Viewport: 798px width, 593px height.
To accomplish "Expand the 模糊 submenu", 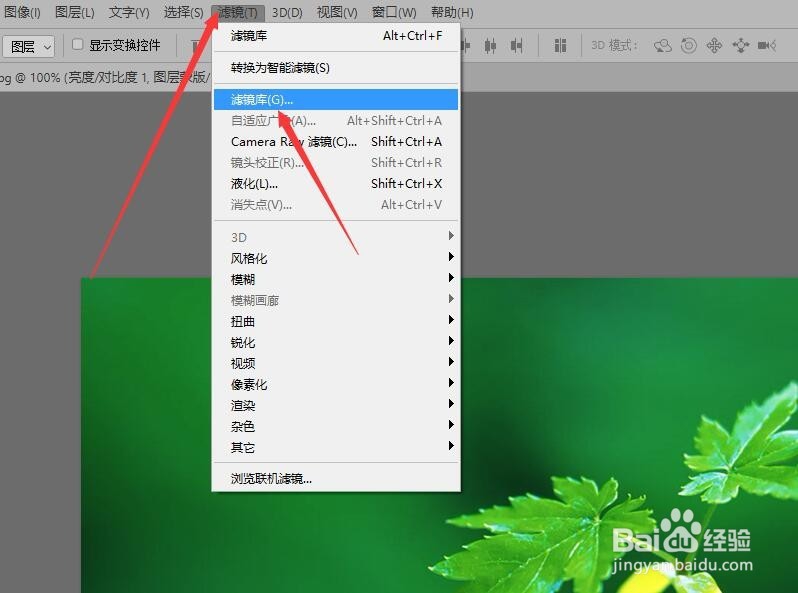I will (336, 278).
